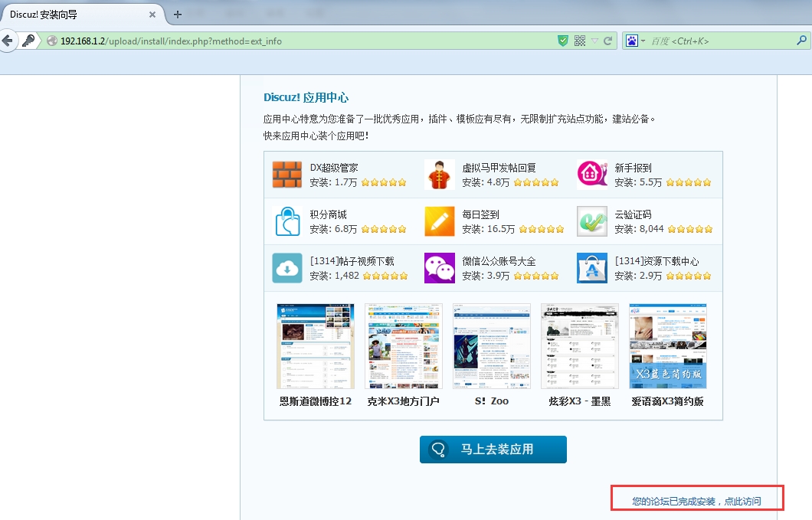Open the QR code icon in address bar
Viewport: 812px width, 520px height.
(580, 41)
